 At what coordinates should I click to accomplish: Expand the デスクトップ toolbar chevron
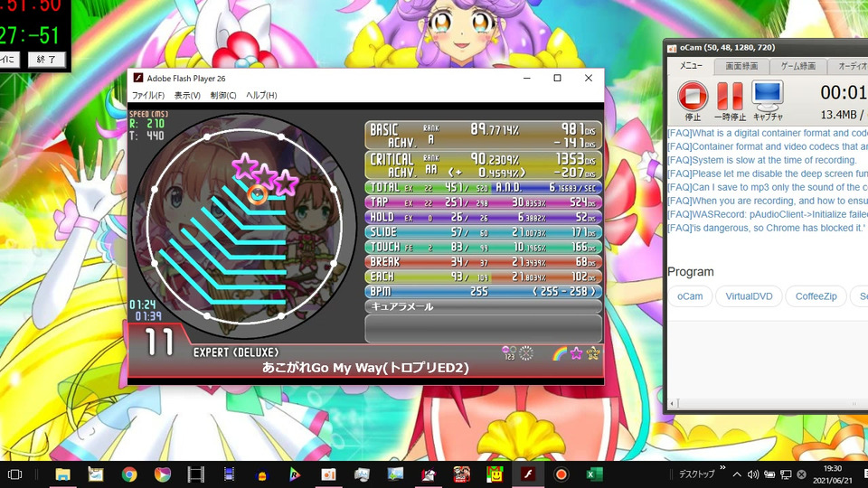(722, 469)
